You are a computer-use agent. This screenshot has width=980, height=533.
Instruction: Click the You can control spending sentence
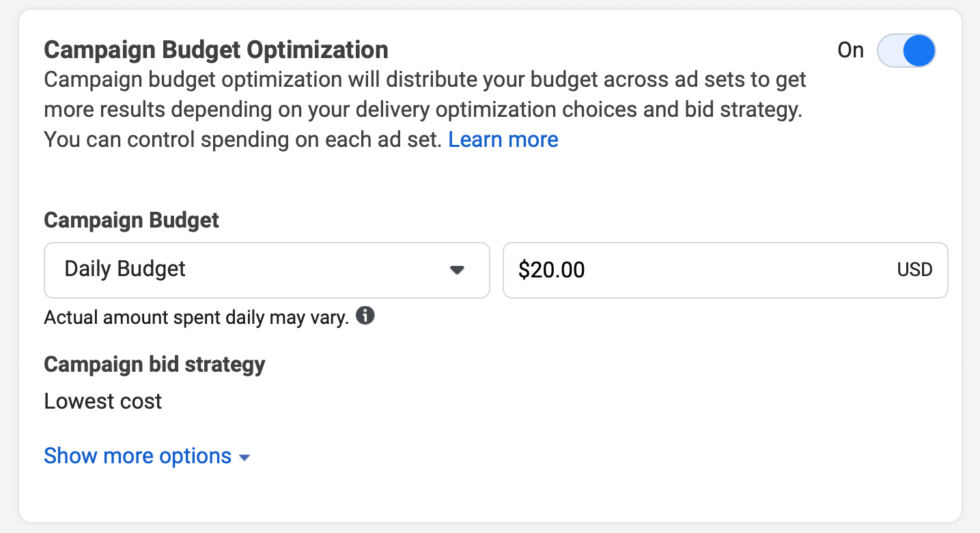[242, 139]
